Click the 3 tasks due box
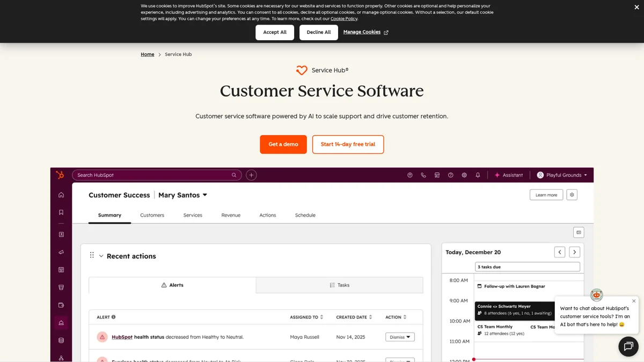Image resolution: width=644 pixels, height=362 pixels. pyautogui.click(x=528, y=267)
